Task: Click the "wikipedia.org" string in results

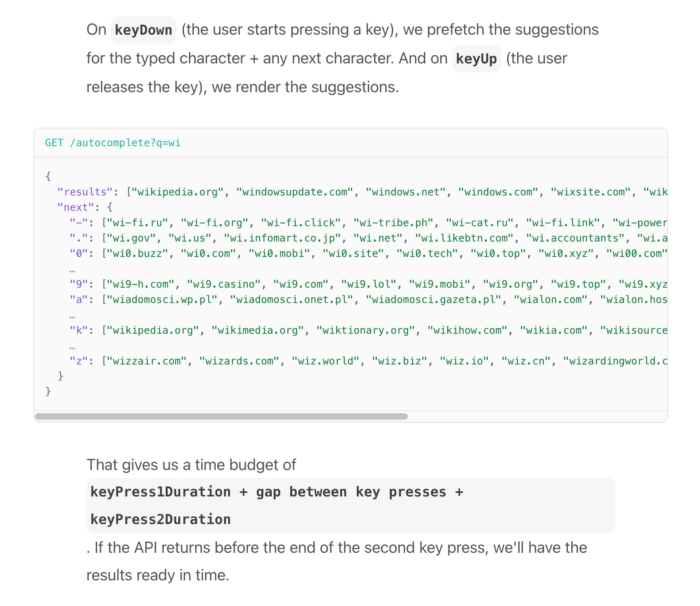Action: pos(177,192)
